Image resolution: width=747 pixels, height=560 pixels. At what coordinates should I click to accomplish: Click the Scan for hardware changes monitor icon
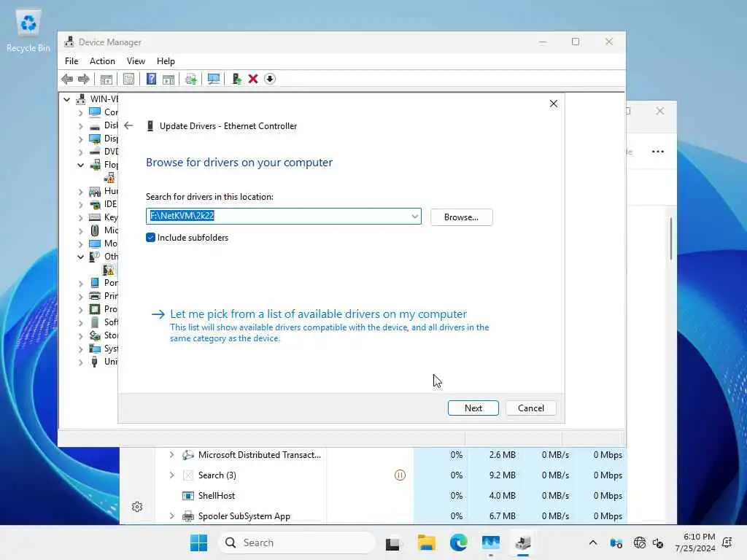click(214, 79)
